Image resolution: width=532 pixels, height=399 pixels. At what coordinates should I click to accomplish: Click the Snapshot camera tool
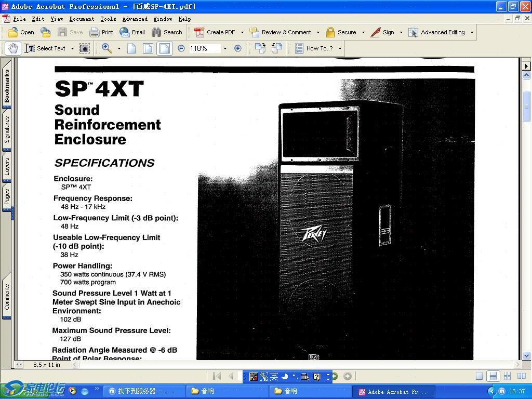(84, 48)
